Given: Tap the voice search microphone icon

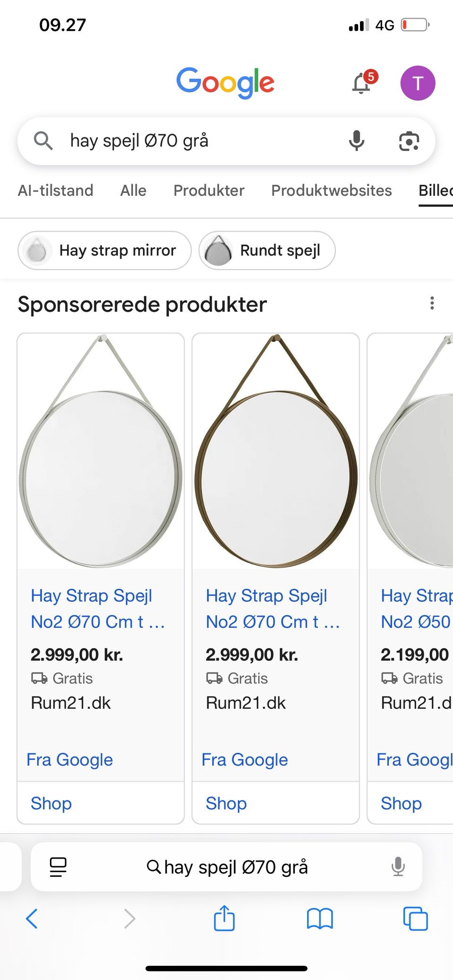Looking at the screenshot, I should 356,141.
